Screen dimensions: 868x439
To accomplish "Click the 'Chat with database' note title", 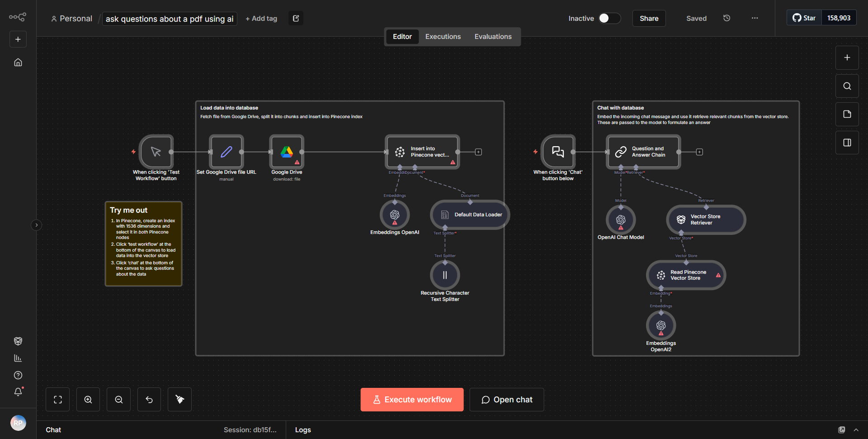I will [x=620, y=108].
